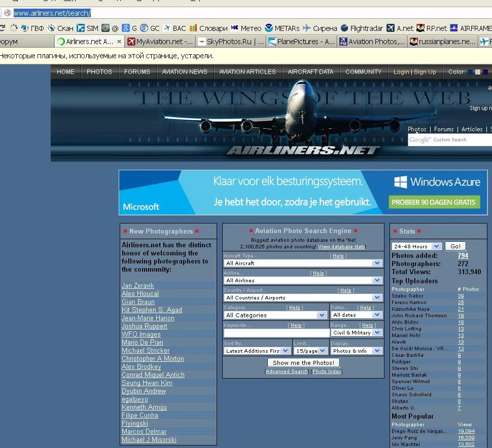This screenshot has height=448, width=492.
Task: Open the SIM bookmark
Action: [88, 28]
